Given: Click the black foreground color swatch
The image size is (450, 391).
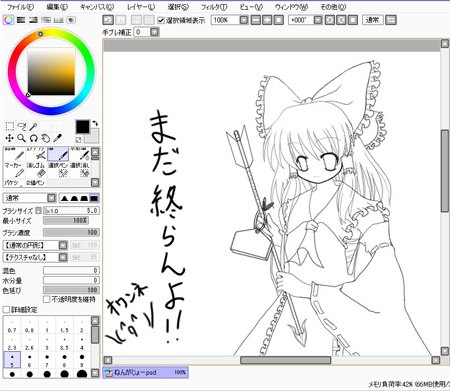Looking at the screenshot, I should coord(82,127).
